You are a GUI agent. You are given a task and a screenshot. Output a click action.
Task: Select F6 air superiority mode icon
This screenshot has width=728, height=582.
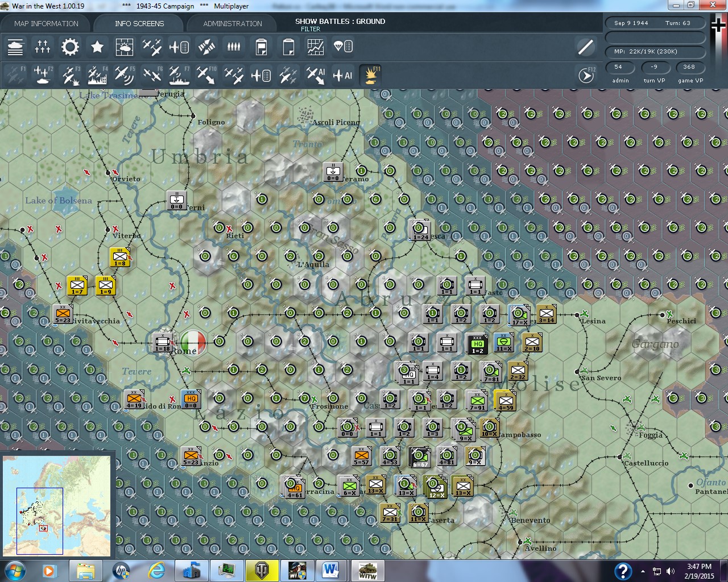[x=152, y=75]
